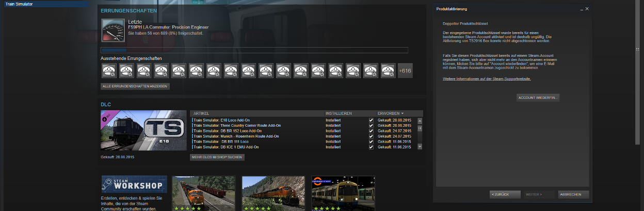Click Alle Errungenschaften anzeigen button
Screen dimensions: 644x211
pyautogui.click(x=135, y=86)
